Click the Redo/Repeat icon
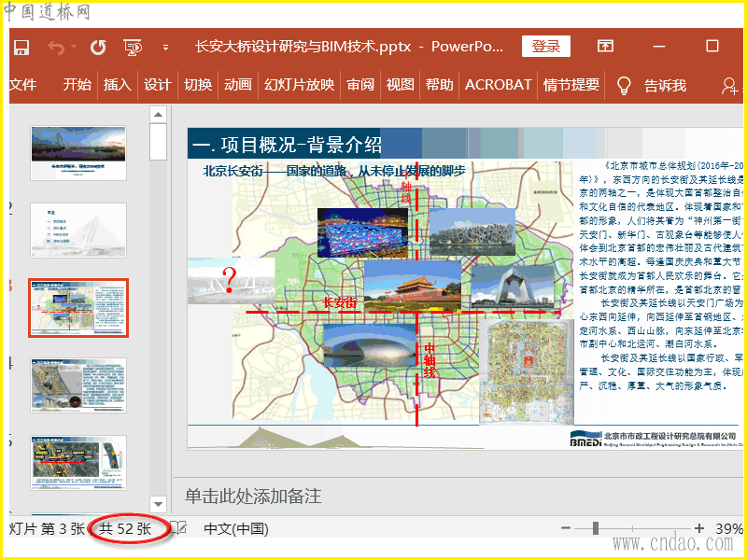The height and width of the screenshot is (560, 747). [98, 47]
